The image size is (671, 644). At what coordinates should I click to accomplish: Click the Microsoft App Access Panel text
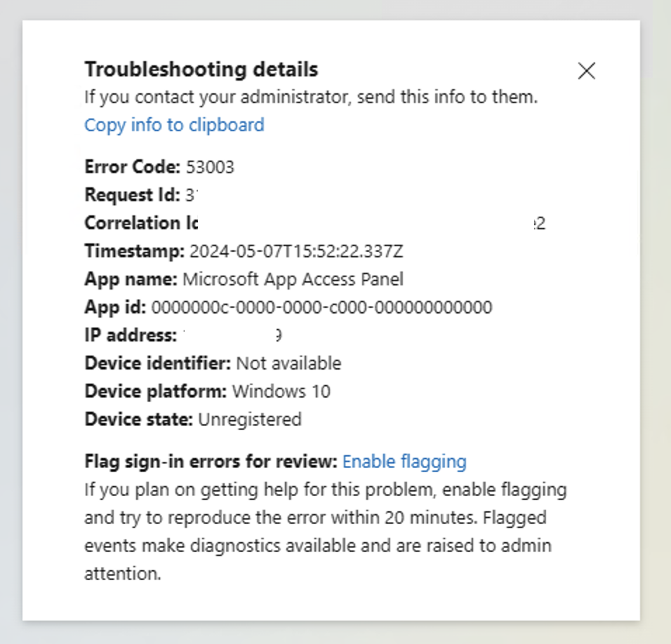pyautogui.click(x=293, y=280)
